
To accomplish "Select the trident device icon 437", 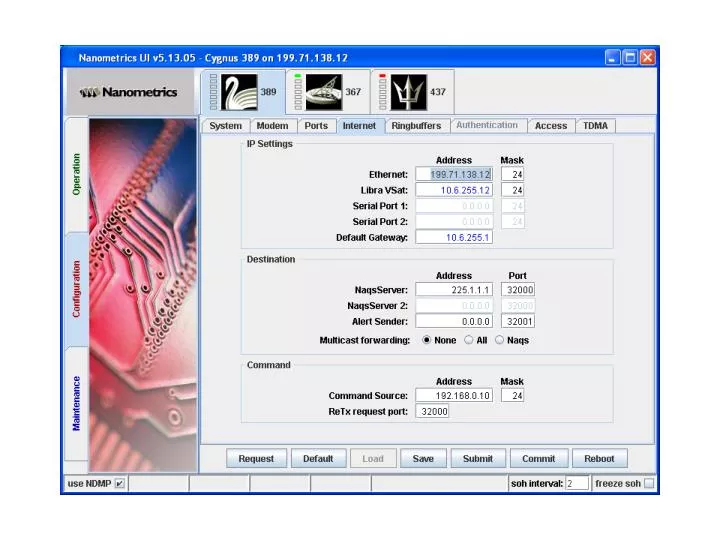I will [409, 92].
